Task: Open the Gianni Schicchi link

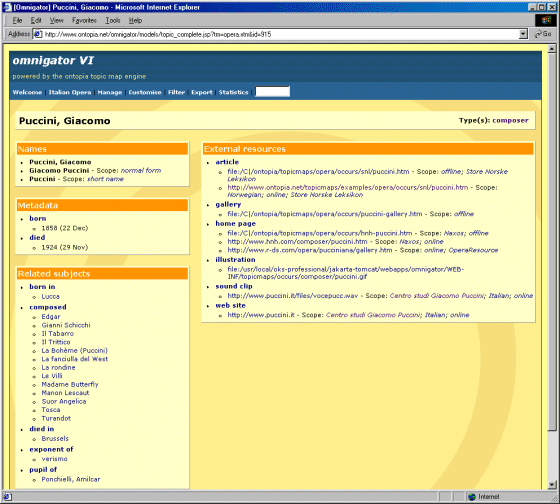Action: tap(66, 325)
